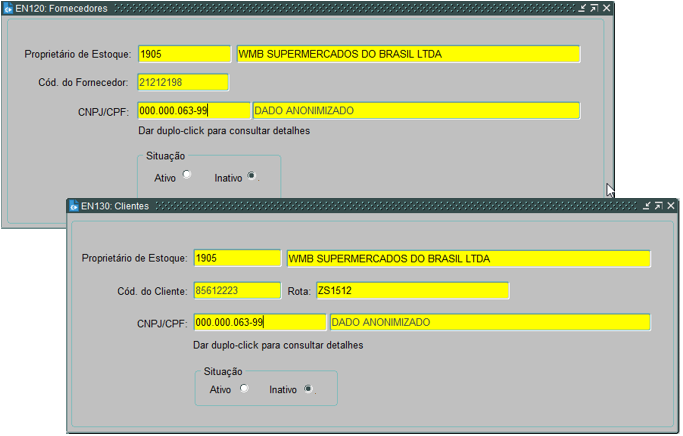Click DADO ANONIMIZADO field in Fornecedores window
Viewport: 683px width, 436px height.
coord(416,111)
